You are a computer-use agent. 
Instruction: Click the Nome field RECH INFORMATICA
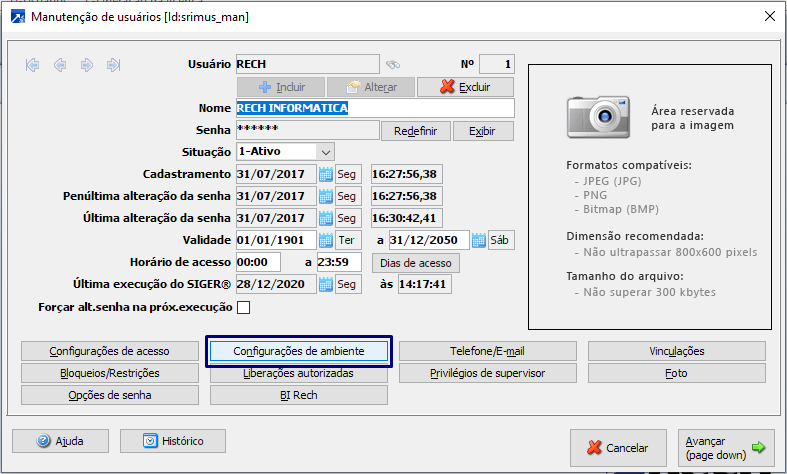[375, 108]
